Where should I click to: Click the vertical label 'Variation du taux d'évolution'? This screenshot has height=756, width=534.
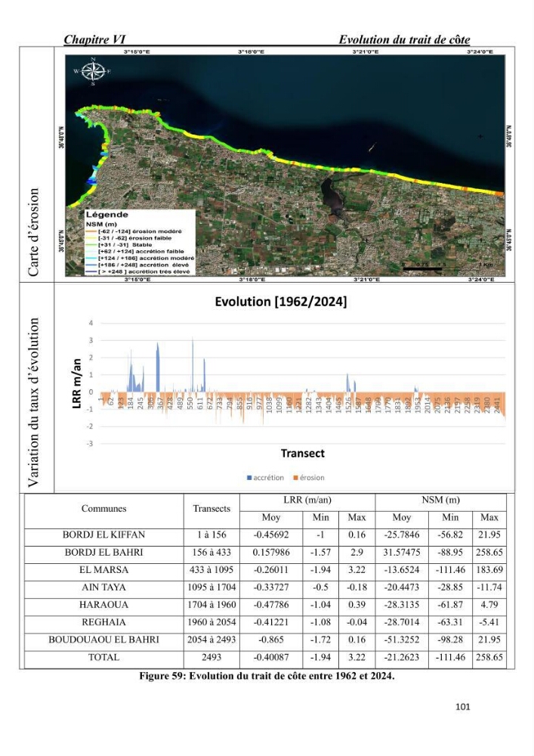[33, 402]
